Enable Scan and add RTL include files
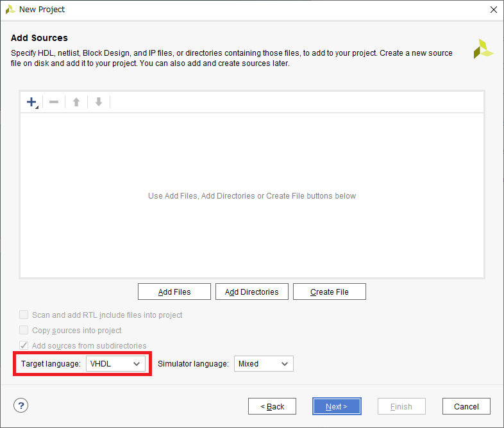504x428 pixels. coord(24,315)
